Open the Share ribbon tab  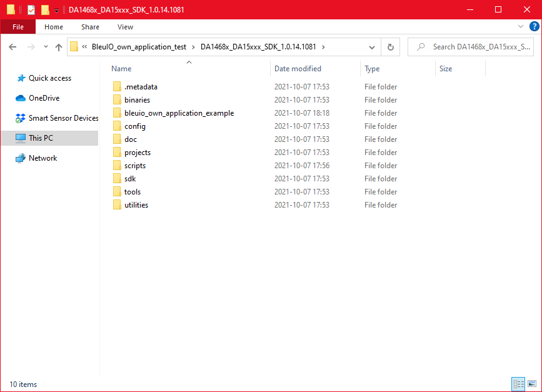coord(90,27)
